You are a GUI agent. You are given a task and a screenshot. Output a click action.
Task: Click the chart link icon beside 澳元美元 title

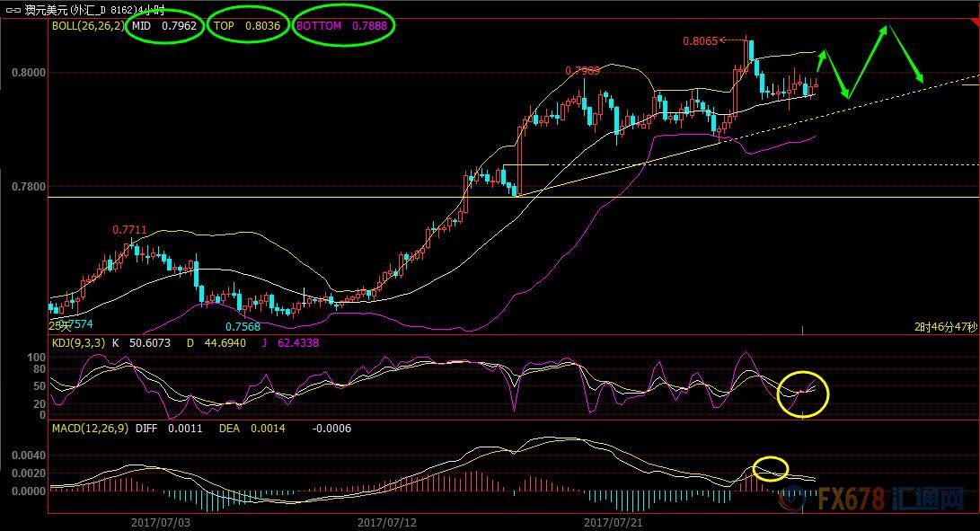tap(12, 10)
